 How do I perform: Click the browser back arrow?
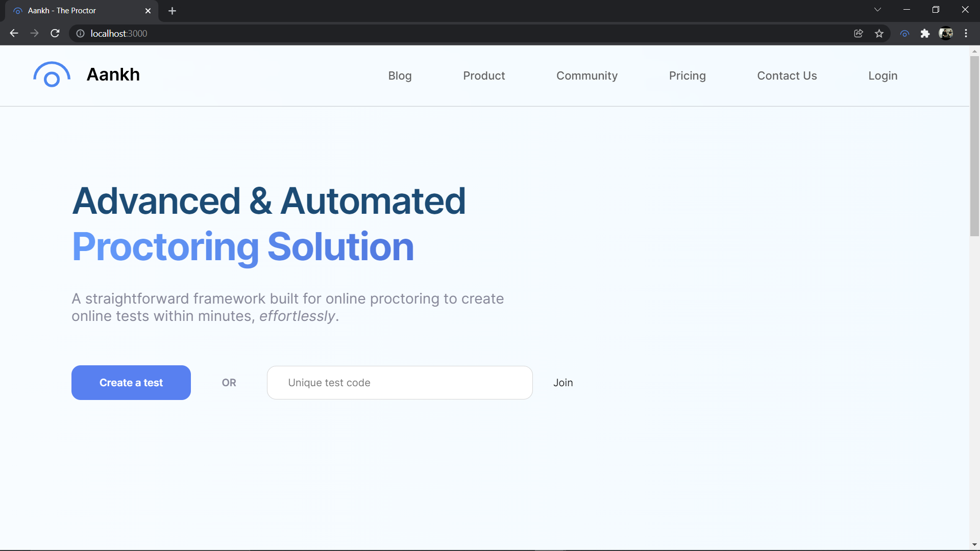[x=14, y=33]
